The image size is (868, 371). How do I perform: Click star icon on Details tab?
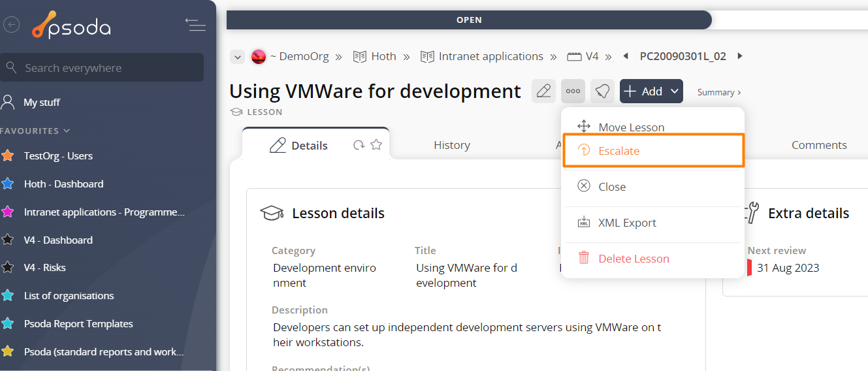(376, 145)
